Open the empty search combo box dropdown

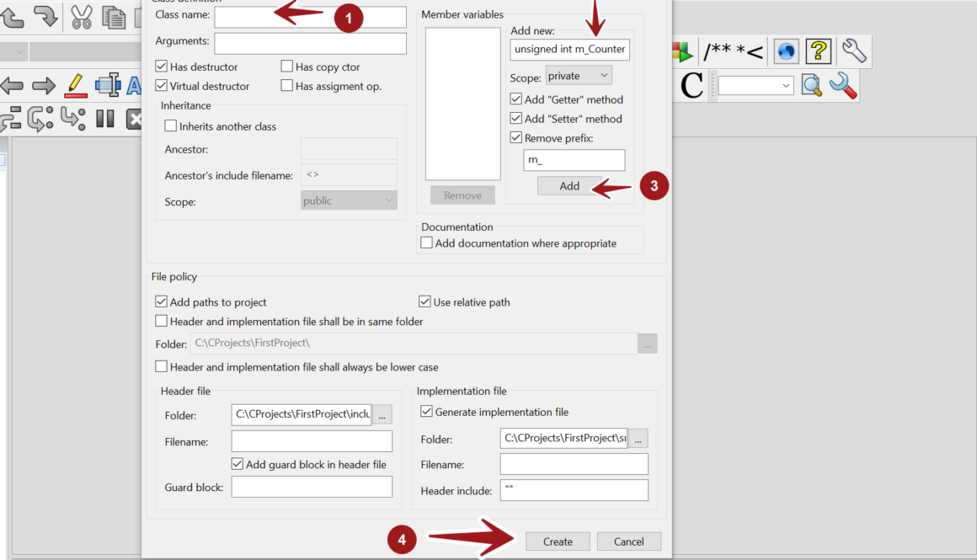point(755,86)
